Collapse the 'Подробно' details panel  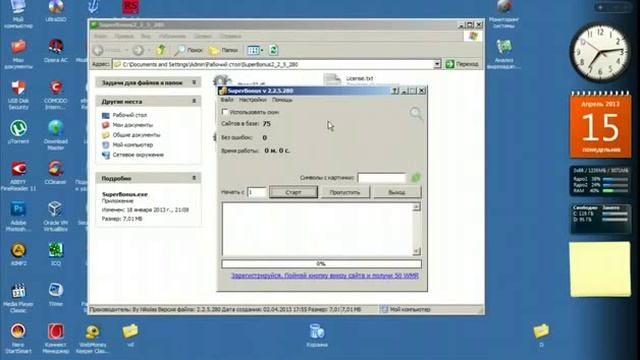(x=194, y=178)
